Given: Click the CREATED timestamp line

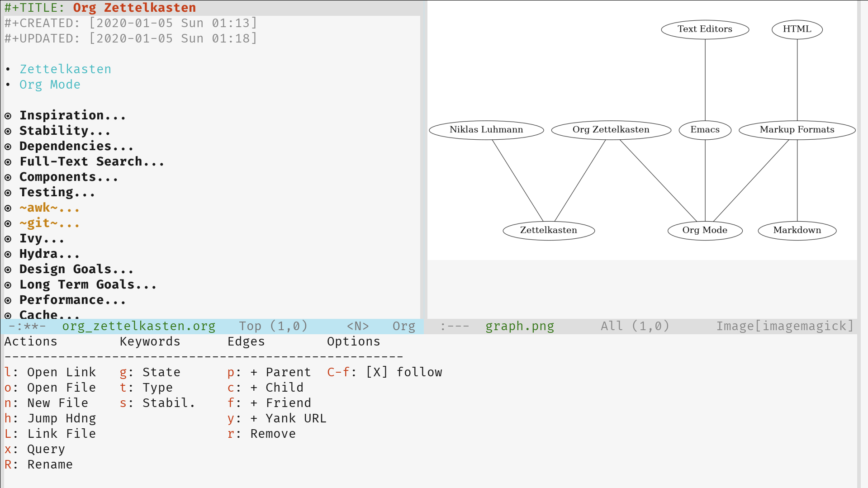Looking at the screenshot, I should click(x=131, y=23).
